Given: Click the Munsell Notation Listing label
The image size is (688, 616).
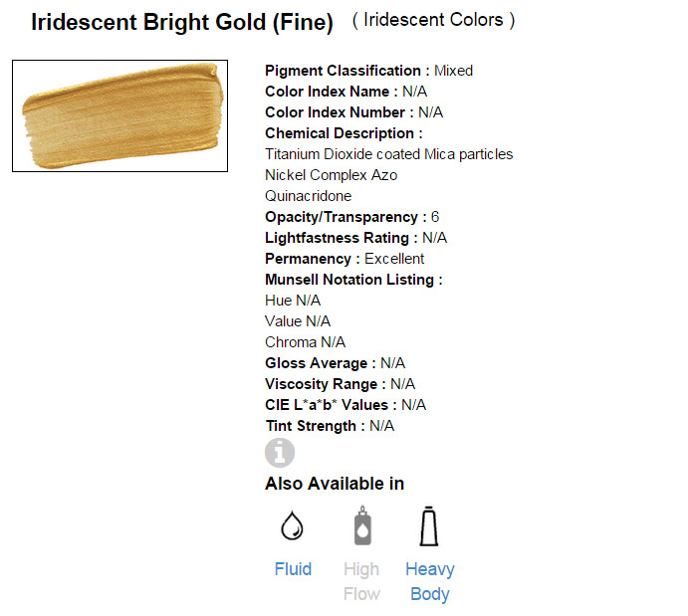Looking at the screenshot, I should click(349, 280).
